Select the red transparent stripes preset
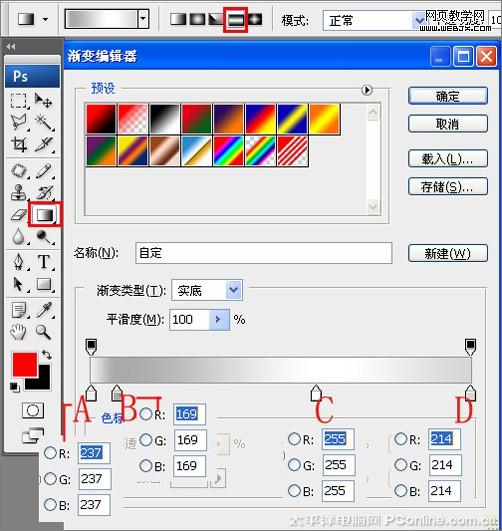The height and width of the screenshot is (531, 502). (x=293, y=151)
